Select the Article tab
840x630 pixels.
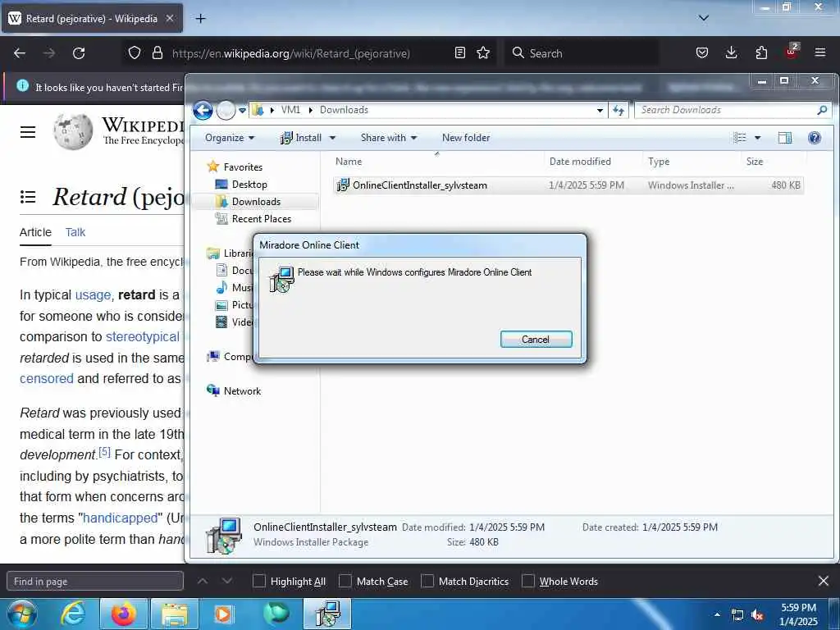[x=35, y=232]
